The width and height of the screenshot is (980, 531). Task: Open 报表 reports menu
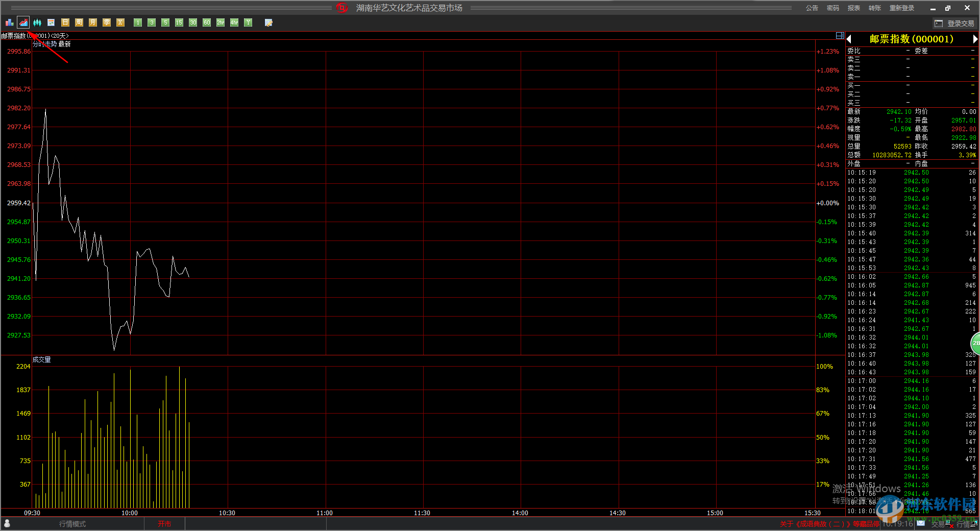point(854,8)
